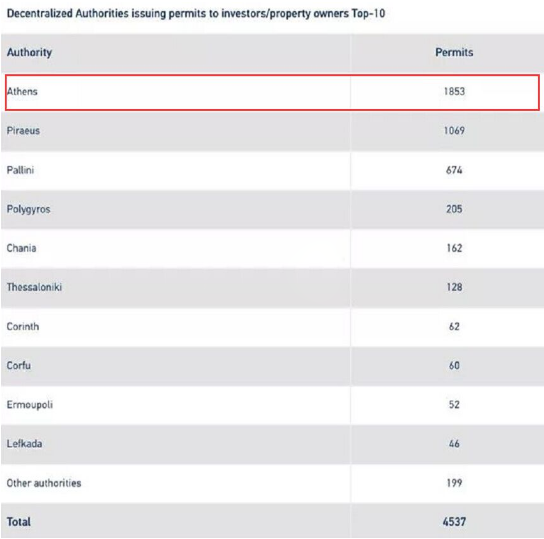
Task: Select the Total row label
Action: (19, 522)
